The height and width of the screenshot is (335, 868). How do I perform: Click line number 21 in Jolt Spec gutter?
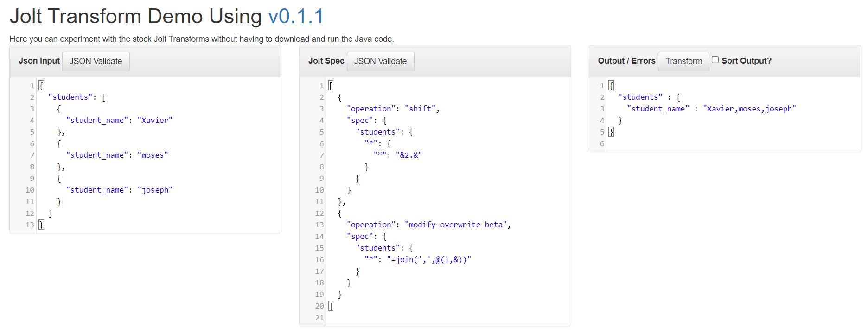(x=319, y=317)
